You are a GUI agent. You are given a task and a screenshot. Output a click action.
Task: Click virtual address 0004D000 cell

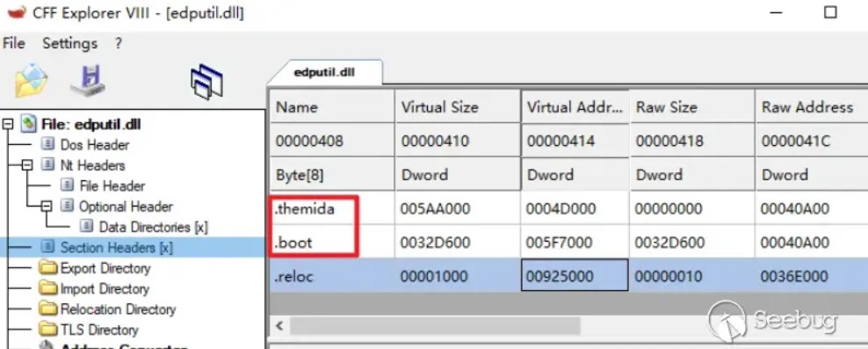pyautogui.click(x=575, y=208)
